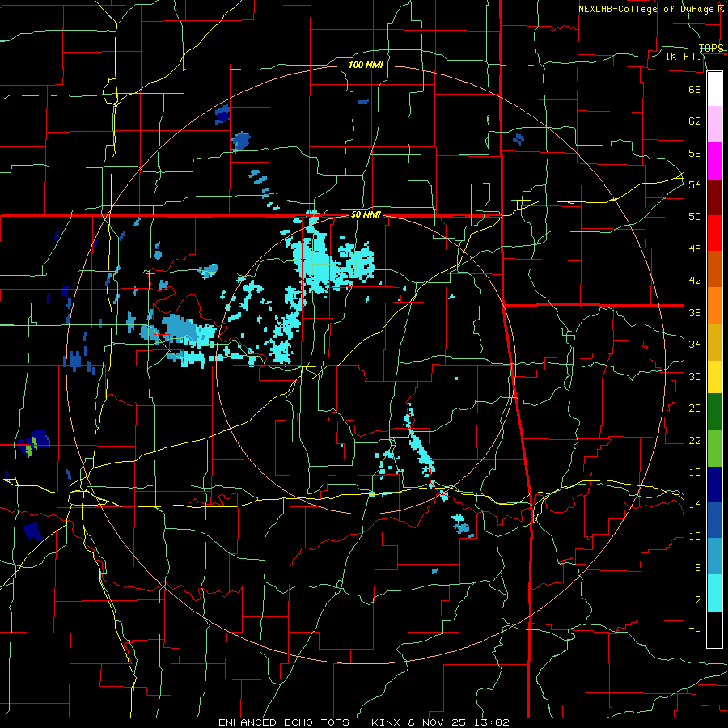Image resolution: width=728 pixels, height=728 pixels.
Task: Pick the cyan legend swatch beside 2
Action: pyautogui.click(x=714, y=593)
